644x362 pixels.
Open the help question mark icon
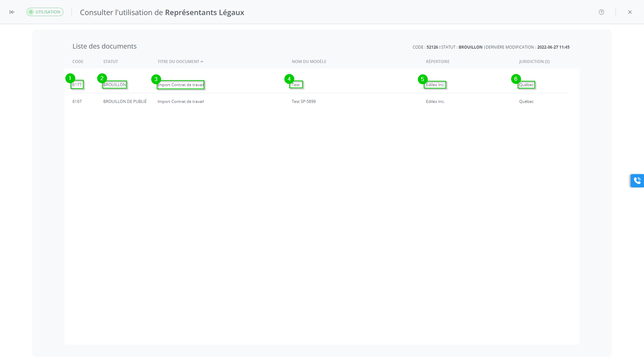click(601, 12)
